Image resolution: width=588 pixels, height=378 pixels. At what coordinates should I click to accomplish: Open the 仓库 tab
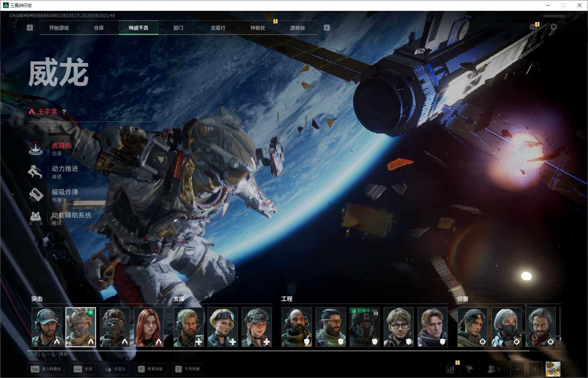(99, 28)
